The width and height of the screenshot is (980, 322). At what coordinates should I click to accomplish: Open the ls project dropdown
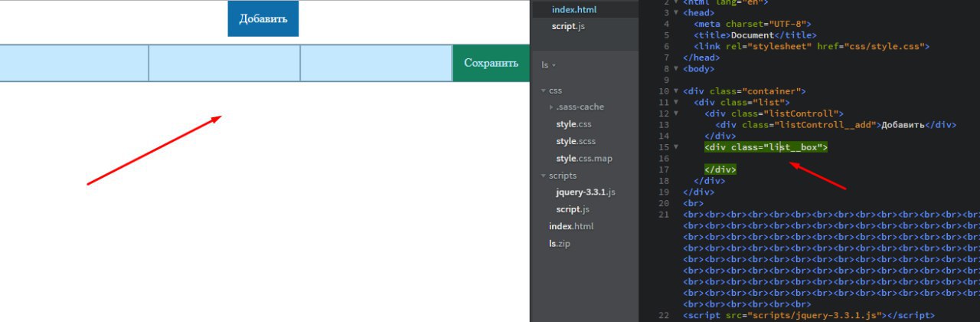tap(548, 65)
